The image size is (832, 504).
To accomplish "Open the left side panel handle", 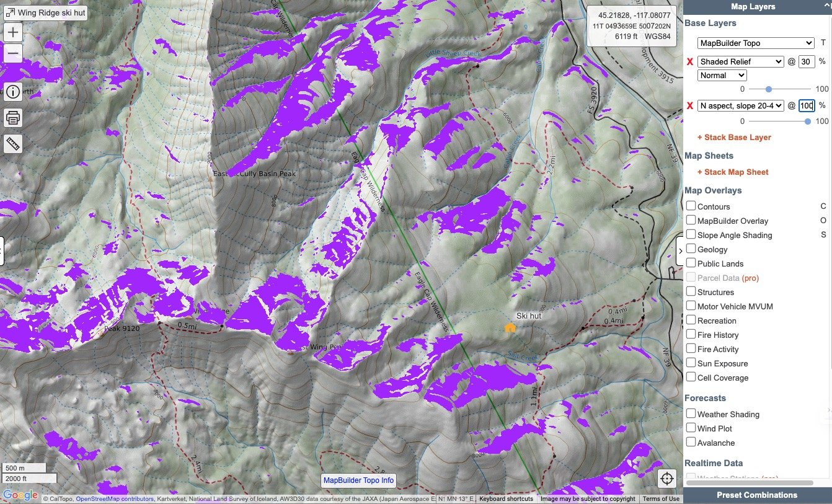I will tap(2, 250).
